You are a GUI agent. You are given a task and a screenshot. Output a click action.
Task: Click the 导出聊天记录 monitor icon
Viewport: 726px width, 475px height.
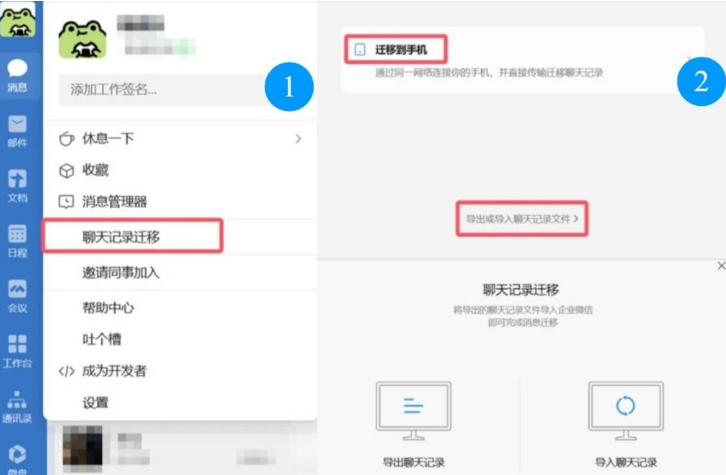413,411
